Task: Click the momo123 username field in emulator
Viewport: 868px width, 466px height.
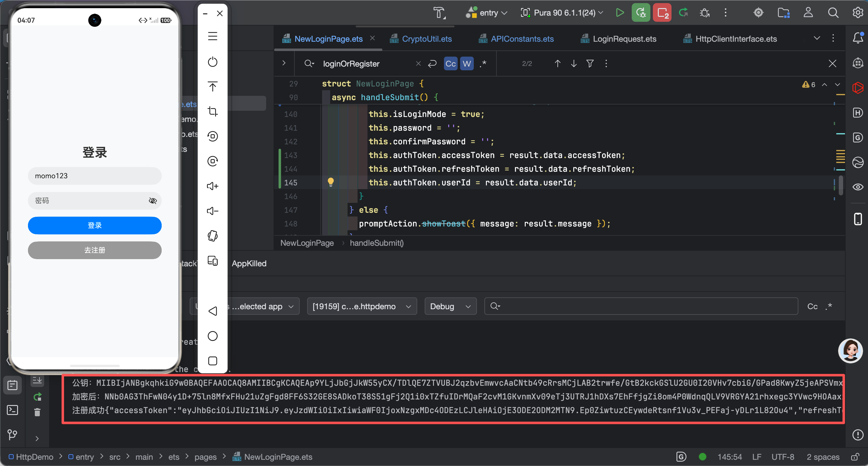Action: click(x=95, y=176)
